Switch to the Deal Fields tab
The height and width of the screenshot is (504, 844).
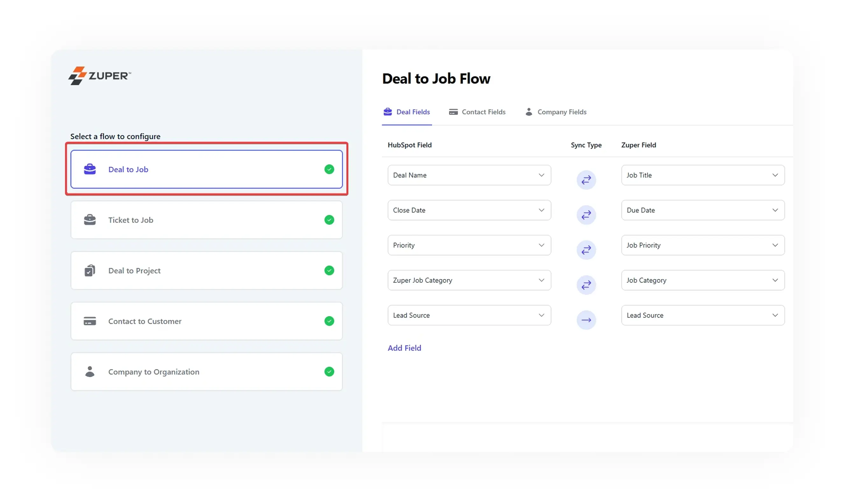(x=406, y=112)
